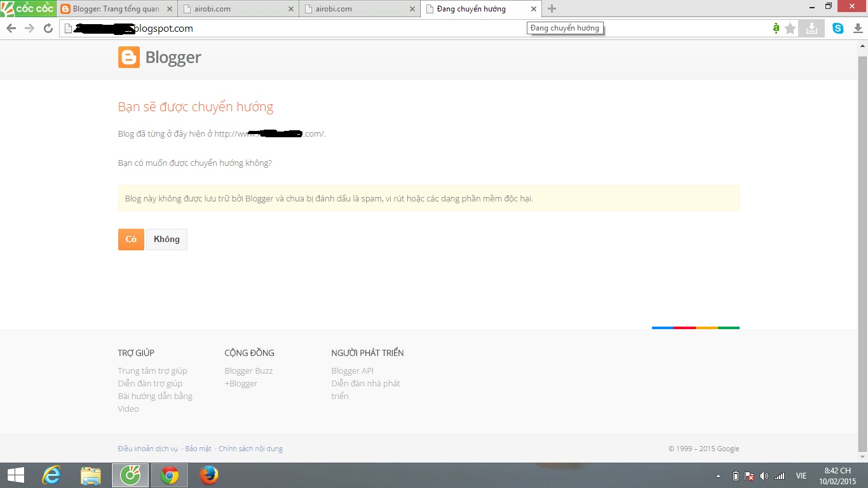Close the 'Đang chuyển hướng' tab

534,9
